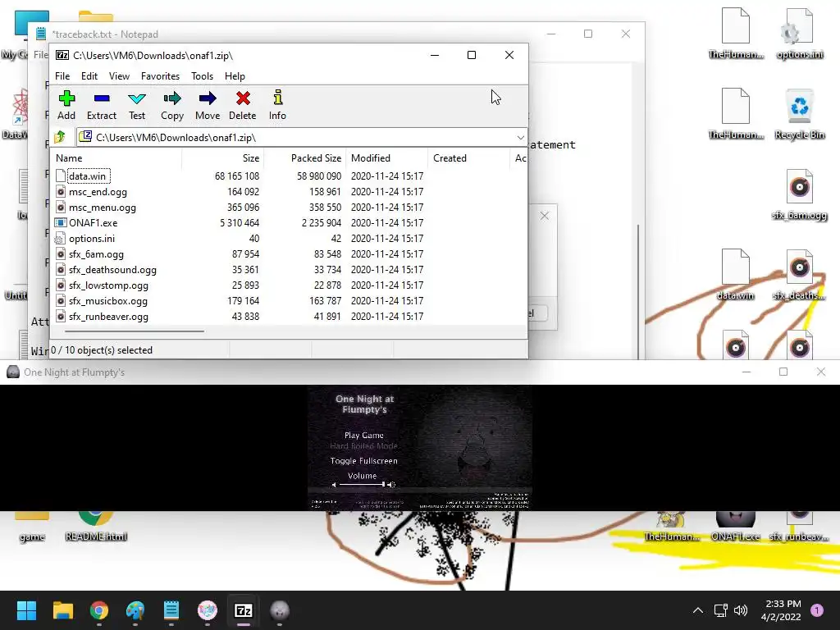Switch to Chrome in the taskbar

tap(99, 610)
